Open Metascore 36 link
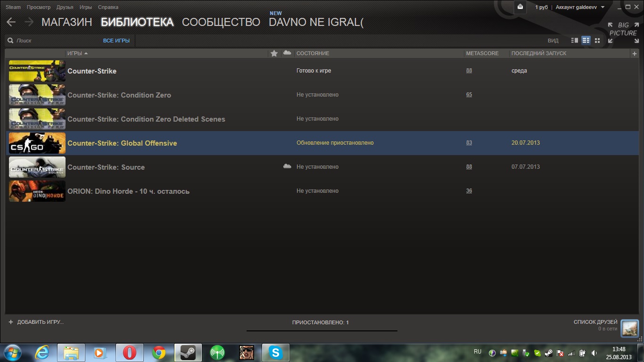The height and width of the screenshot is (362, 644). pos(469,191)
